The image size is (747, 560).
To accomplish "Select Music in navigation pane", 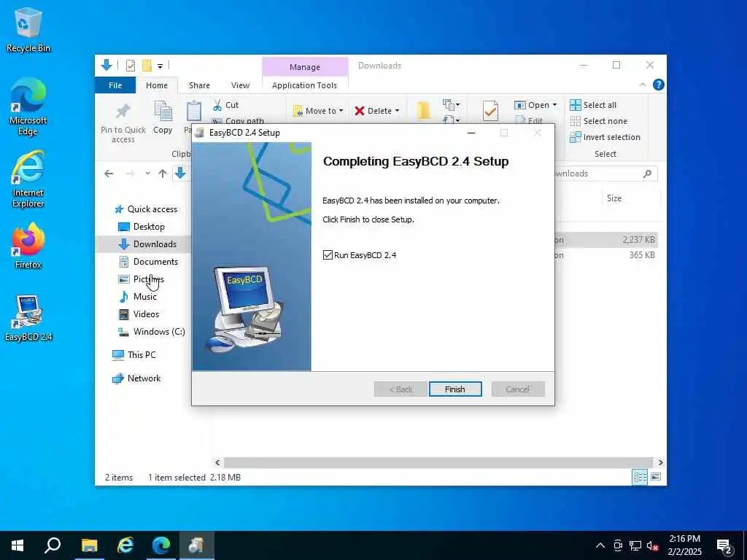I will pos(138,297).
